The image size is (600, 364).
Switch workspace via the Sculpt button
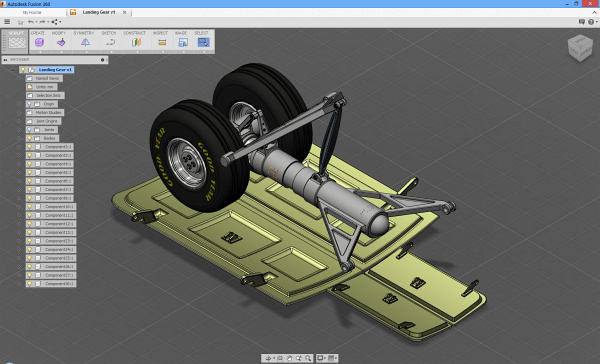point(15,41)
